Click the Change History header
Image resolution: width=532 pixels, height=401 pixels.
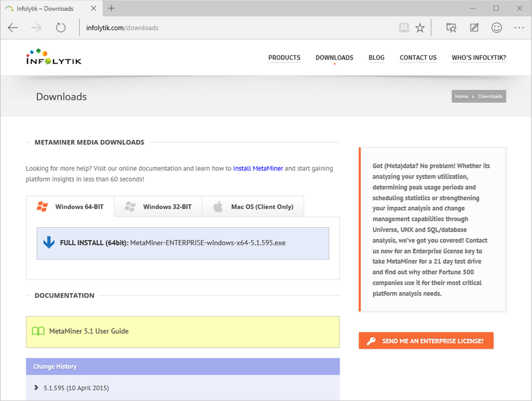click(x=183, y=366)
